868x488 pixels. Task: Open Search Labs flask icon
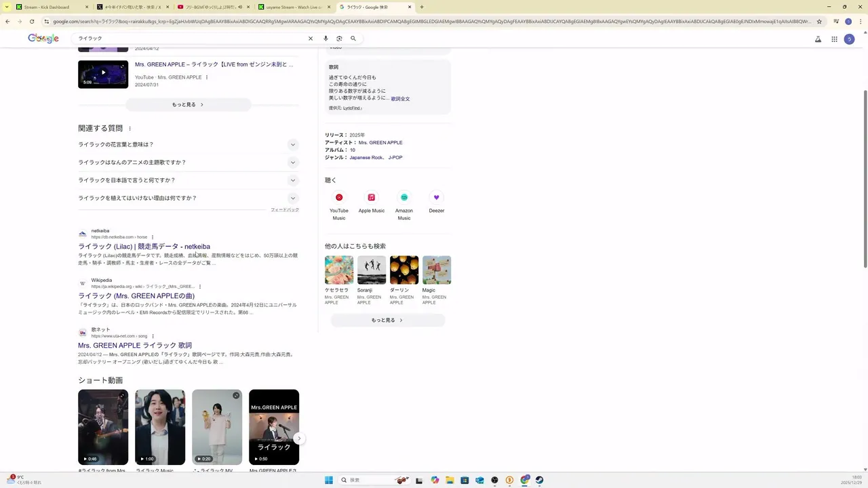818,39
